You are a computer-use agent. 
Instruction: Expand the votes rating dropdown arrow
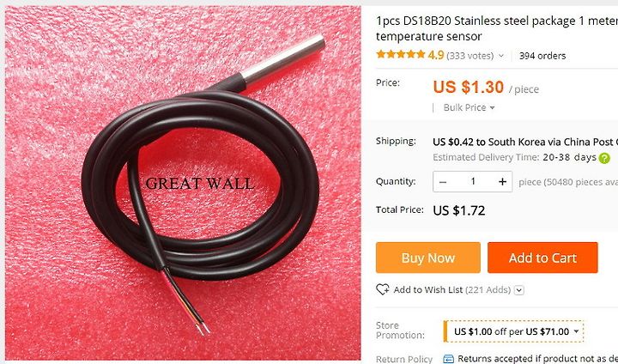click(x=501, y=56)
